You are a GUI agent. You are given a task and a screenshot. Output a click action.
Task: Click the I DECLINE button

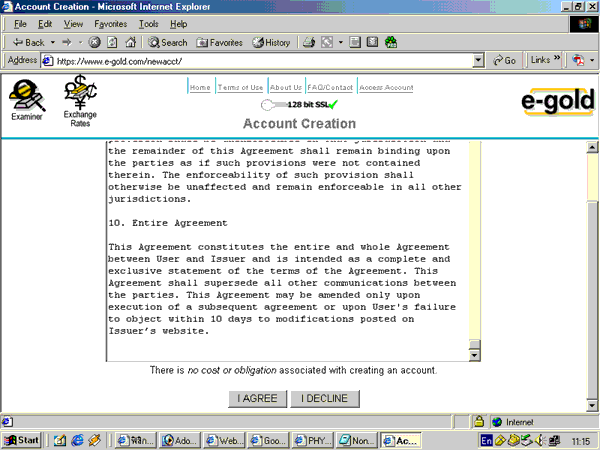point(324,399)
